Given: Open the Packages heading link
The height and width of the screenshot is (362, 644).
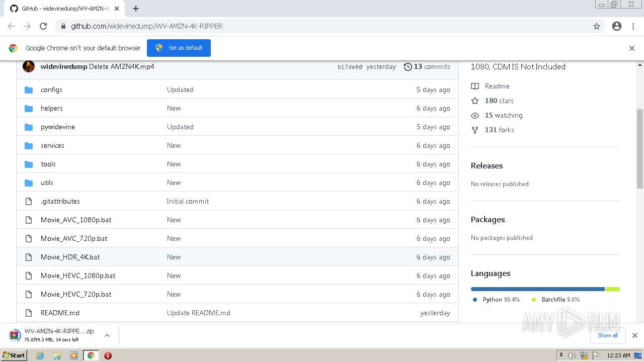Looking at the screenshot, I should pos(488,220).
